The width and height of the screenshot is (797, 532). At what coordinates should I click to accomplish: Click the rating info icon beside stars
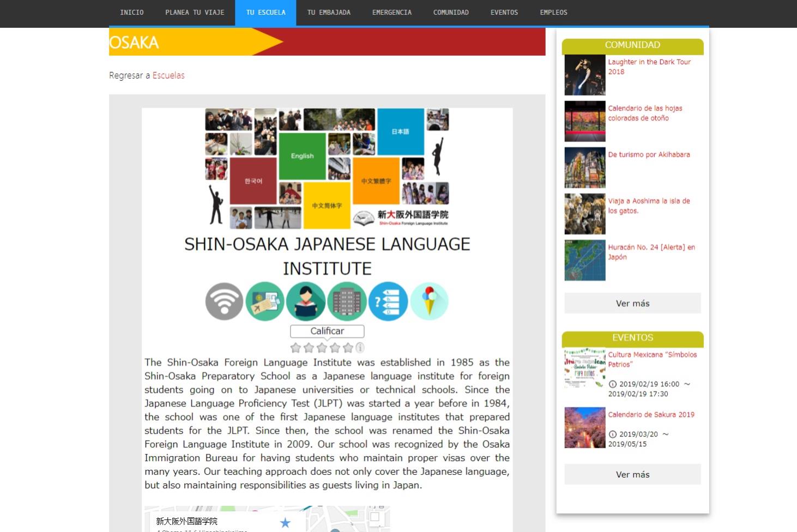[360, 347]
